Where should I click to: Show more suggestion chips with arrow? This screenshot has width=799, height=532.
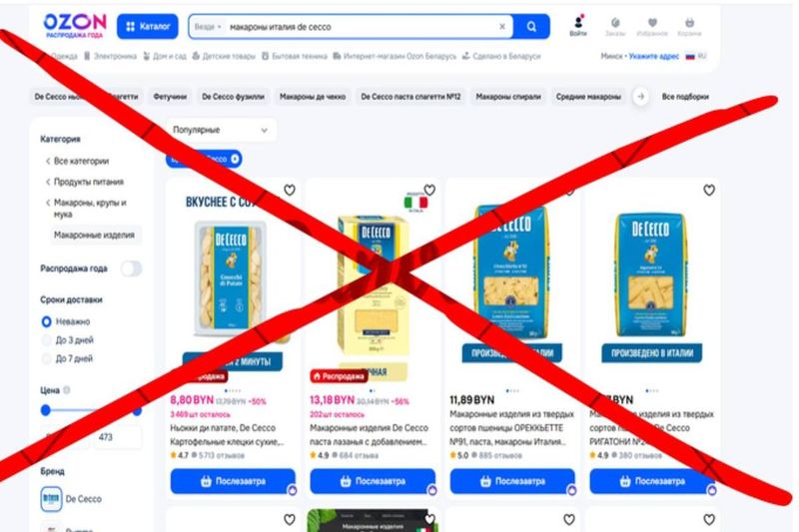[x=640, y=96]
